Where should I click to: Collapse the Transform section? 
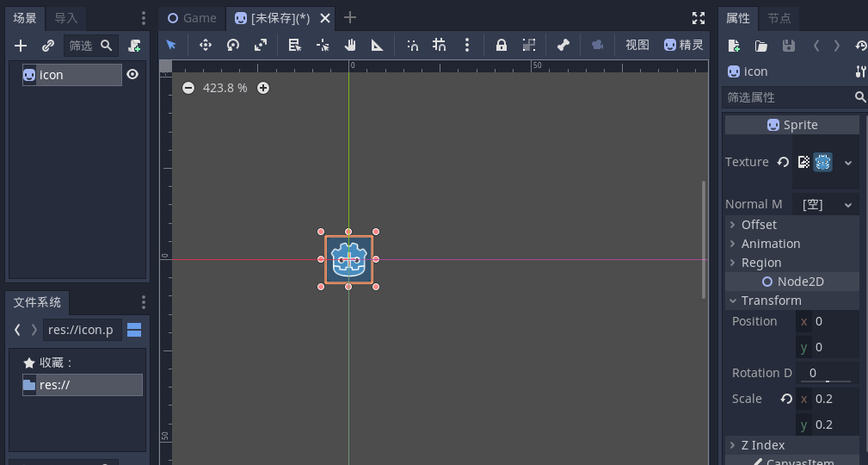click(x=791, y=301)
